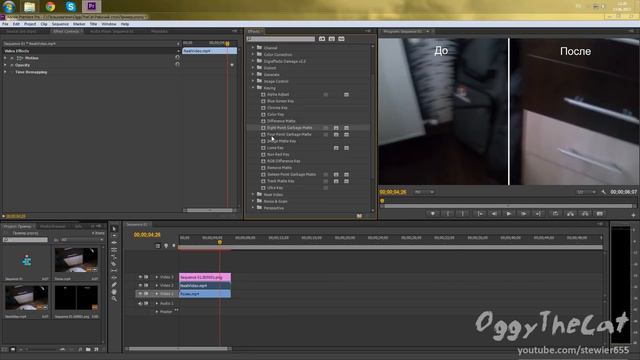Select Track Matte Key effect
This screenshot has width=640, height=360.
280,181
